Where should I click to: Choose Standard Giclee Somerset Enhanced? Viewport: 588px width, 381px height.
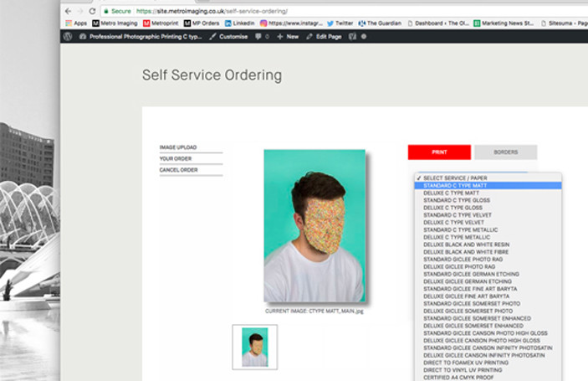click(488, 318)
